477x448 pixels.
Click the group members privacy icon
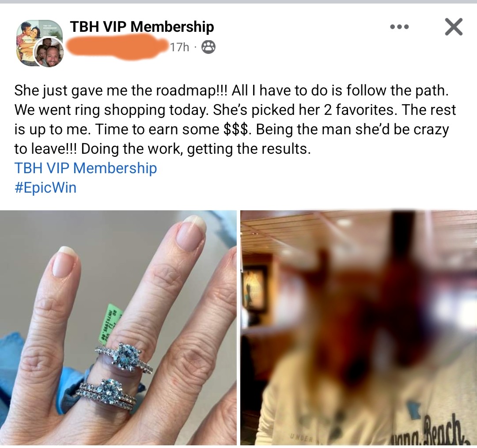208,47
